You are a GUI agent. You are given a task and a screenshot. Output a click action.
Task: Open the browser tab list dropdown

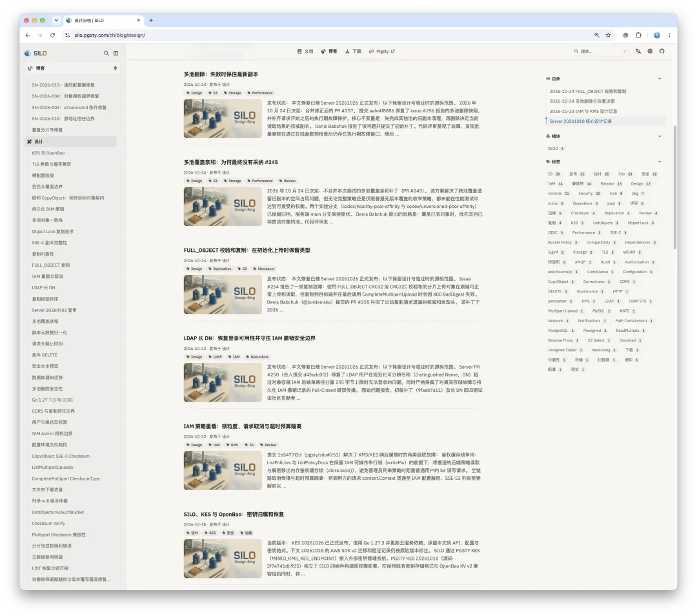pyautogui.click(x=56, y=20)
